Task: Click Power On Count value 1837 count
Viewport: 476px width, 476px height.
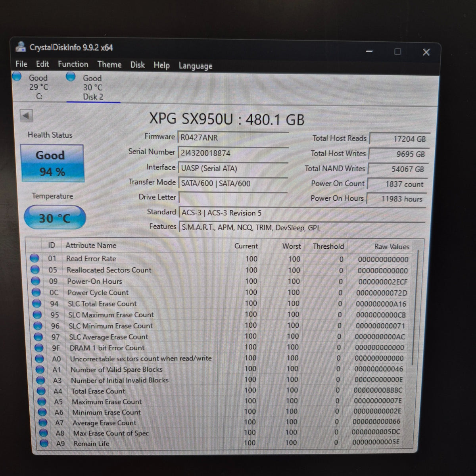Action: (397, 184)
